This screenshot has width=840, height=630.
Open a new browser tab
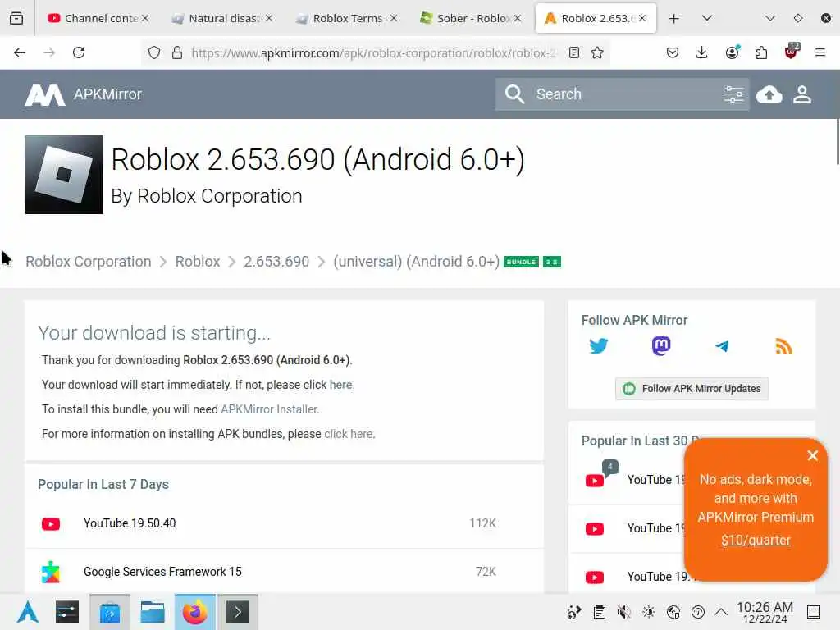(674, 18)
